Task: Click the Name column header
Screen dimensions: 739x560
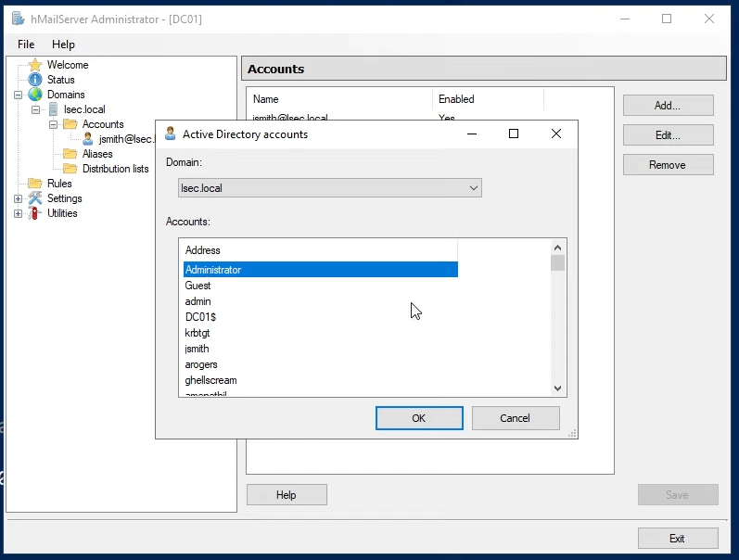Action: tap(340, 99)
